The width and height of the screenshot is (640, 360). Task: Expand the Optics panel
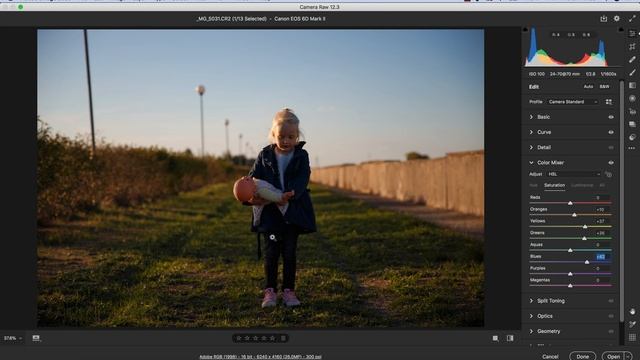click(x=531, y=316)
